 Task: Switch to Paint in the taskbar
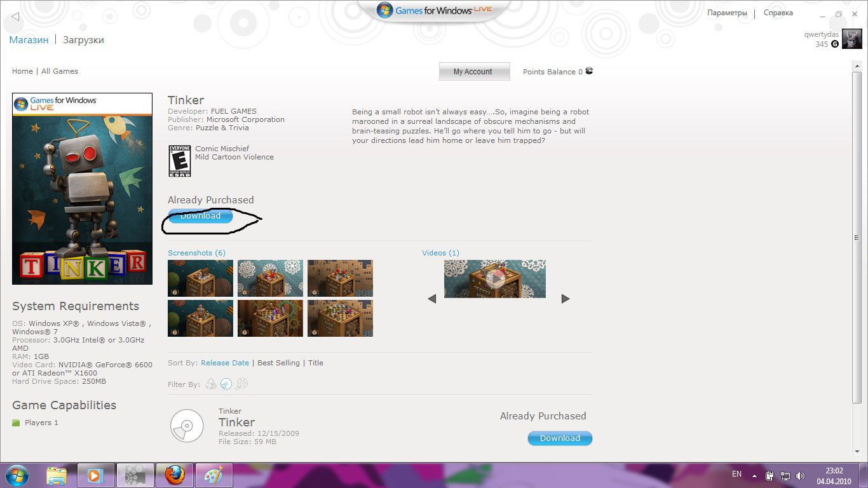pyautogui.click(x=214, y=475)
